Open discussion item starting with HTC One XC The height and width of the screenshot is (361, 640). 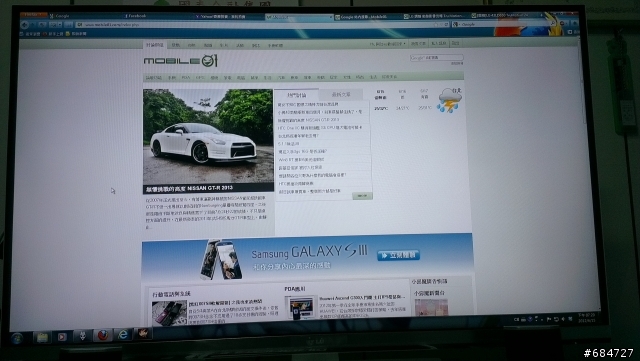tap(320, 127)
